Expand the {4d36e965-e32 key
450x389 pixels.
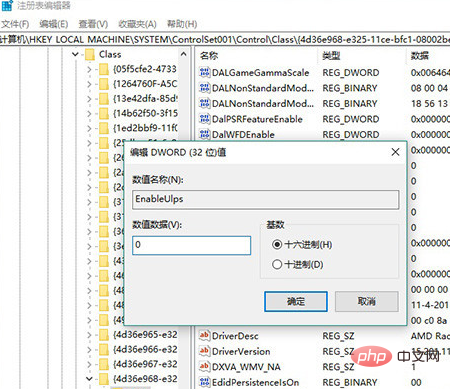[x=89, y=335]
